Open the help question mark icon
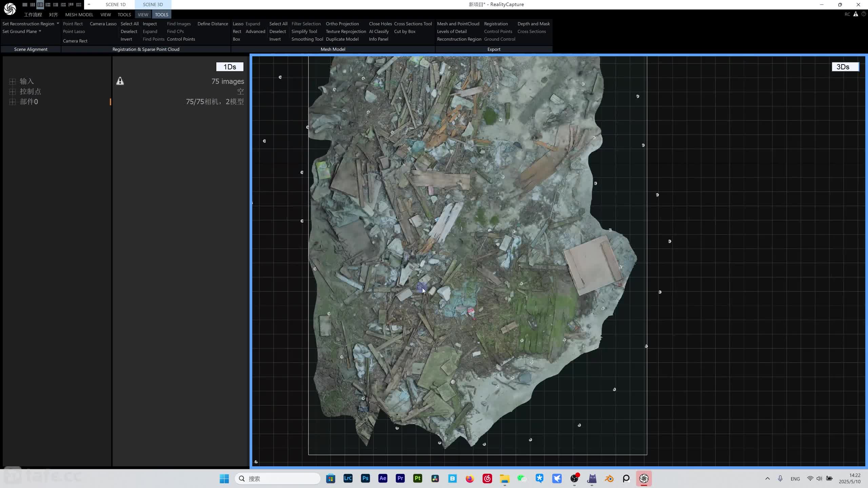Viewport: 868px width, 488px height. (864, 14)
